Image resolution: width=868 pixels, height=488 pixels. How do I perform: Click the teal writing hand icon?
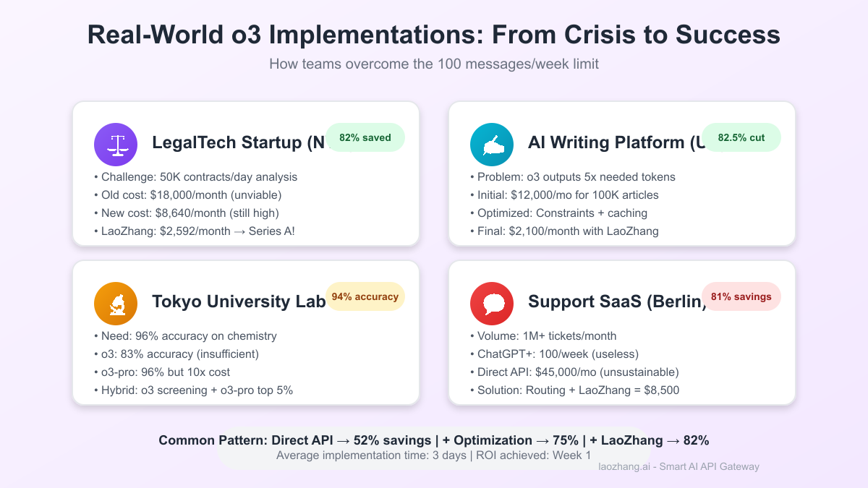point(492,144)
